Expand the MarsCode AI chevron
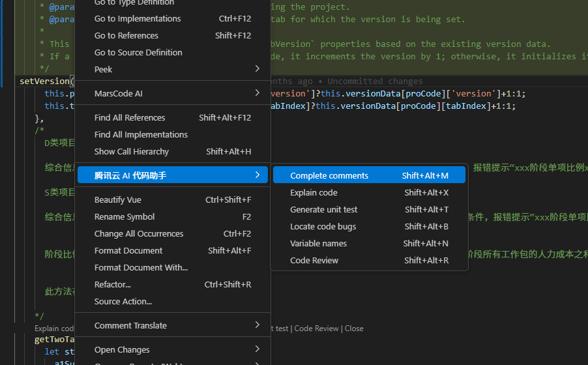Screen dimensions: 588x365 [257, 93]
